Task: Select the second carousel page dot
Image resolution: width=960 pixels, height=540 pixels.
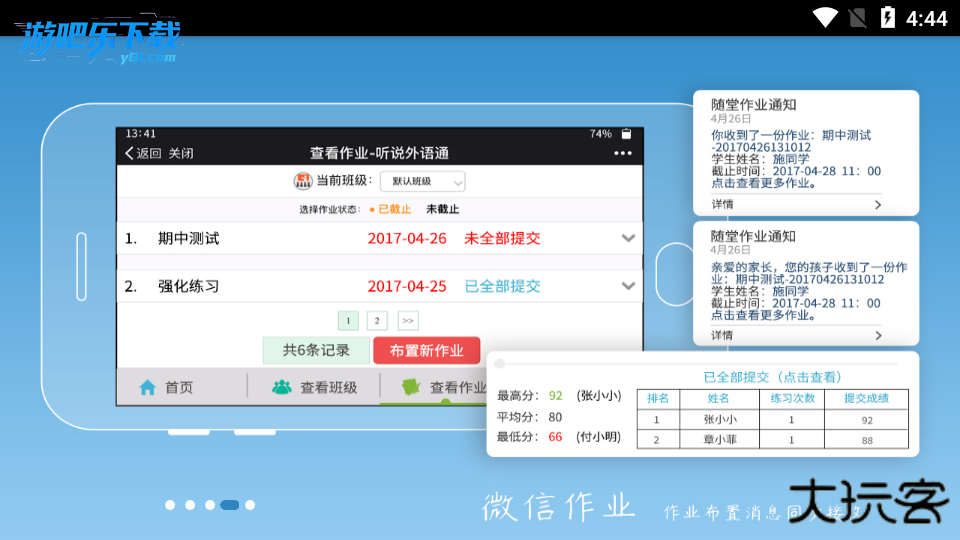Action: (x=190, y=505)
